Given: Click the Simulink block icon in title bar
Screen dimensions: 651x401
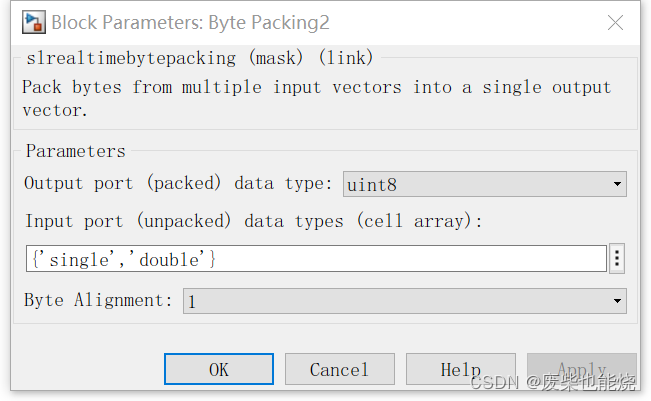Looking at the screenshot, I should pos(34,22).
